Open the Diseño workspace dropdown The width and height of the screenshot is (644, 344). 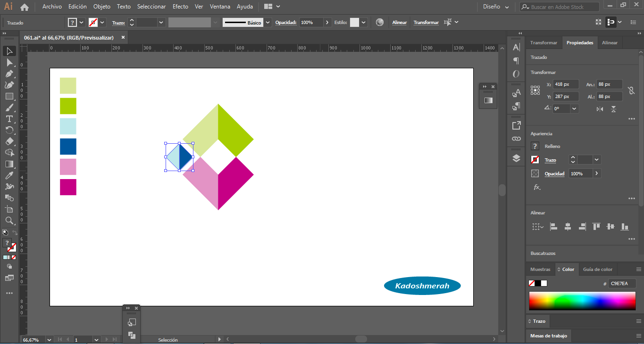496,7
